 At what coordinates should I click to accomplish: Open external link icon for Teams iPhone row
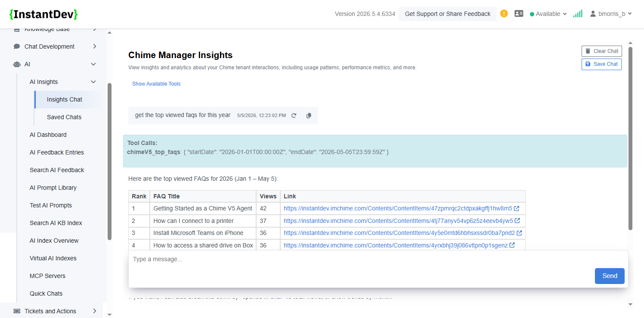tap(520, 233)
